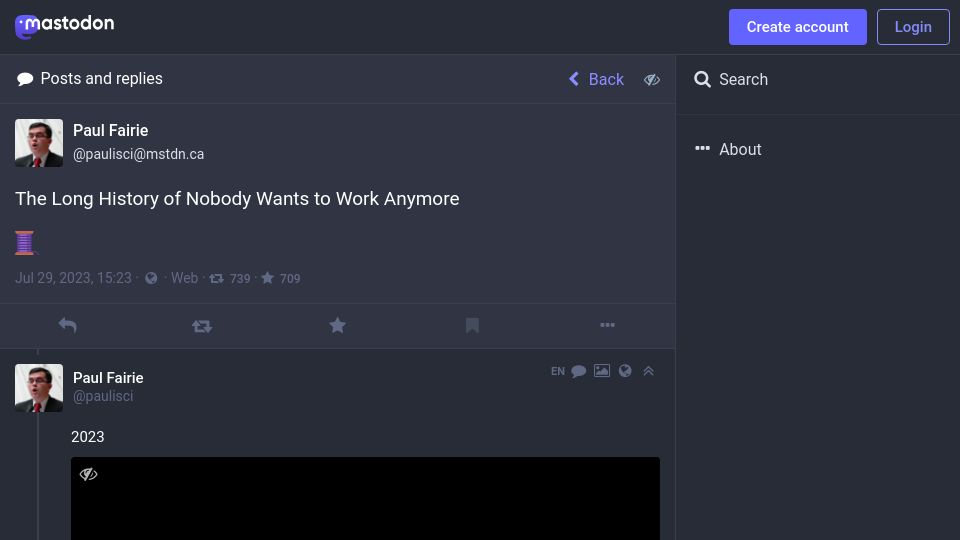Click the thread spool emoji
This screenshot has width=960, height=540.
[24, 242]
